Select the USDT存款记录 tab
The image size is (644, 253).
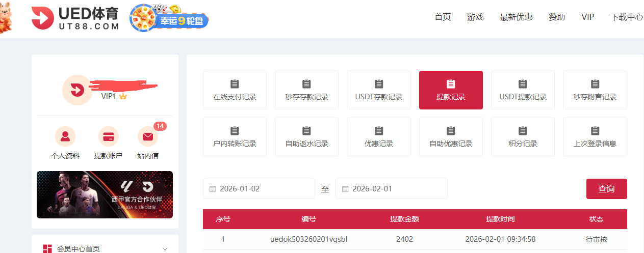click(x=378, y=90)
